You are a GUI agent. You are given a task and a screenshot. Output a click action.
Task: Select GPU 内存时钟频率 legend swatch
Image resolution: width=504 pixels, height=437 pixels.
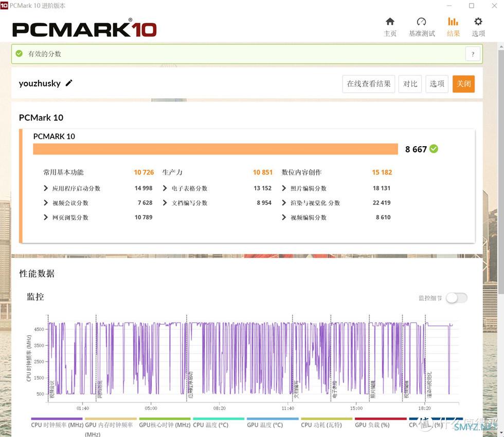tap(111, 418)
